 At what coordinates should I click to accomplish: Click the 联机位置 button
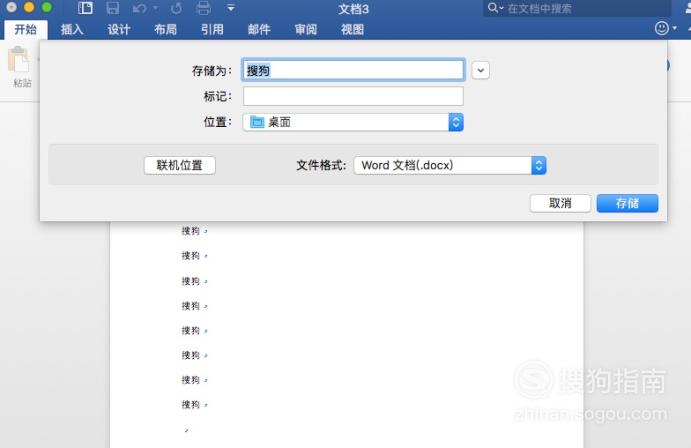[179, 165]
